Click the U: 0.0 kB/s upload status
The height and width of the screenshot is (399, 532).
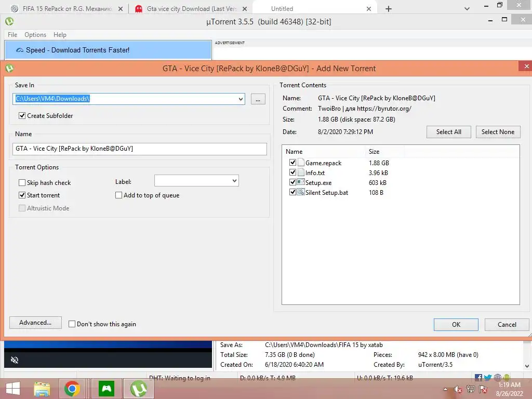click(x=385, y=378)
